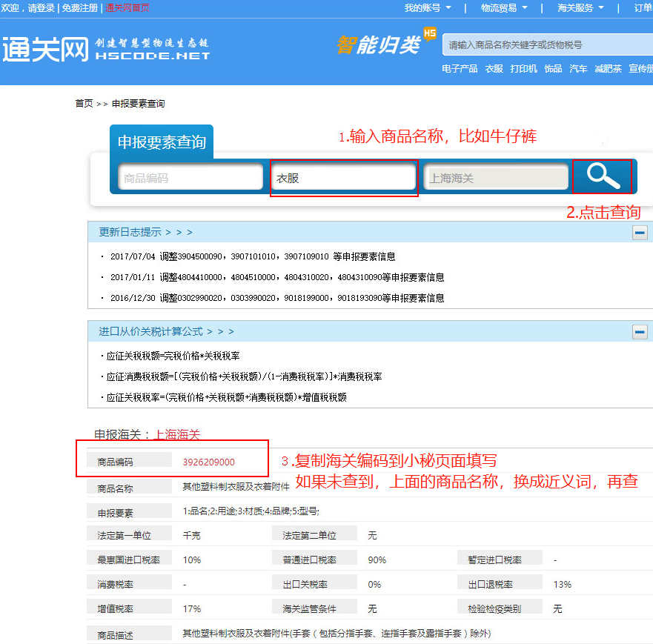This screenshot has width=653, height=644.
Task: Click 申报要素查询 in the breadcrumb
Action: click(138, 103)
